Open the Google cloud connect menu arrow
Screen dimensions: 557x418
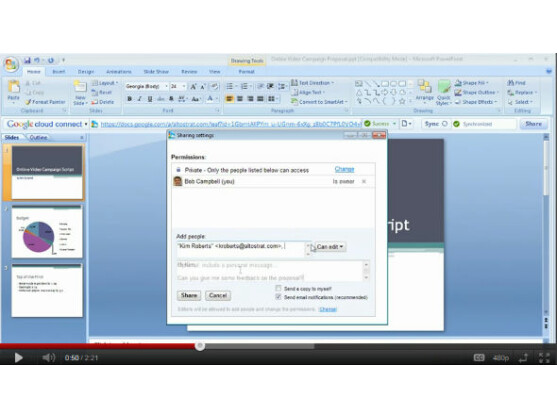pos(86,124)
